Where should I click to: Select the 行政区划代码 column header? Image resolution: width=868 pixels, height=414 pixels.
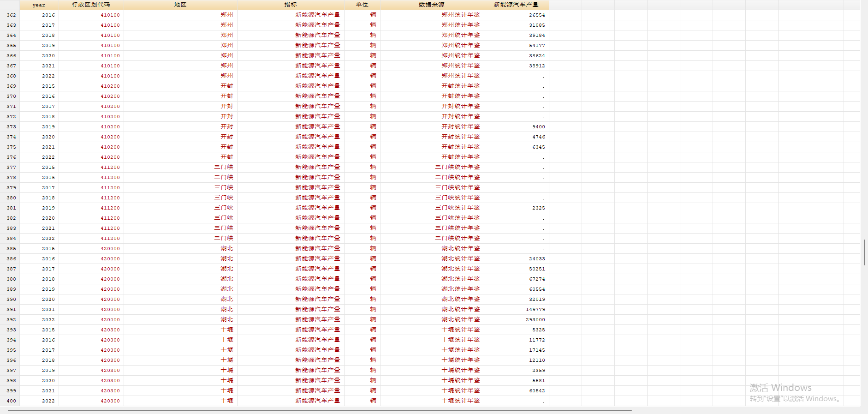tap(91, 5)
